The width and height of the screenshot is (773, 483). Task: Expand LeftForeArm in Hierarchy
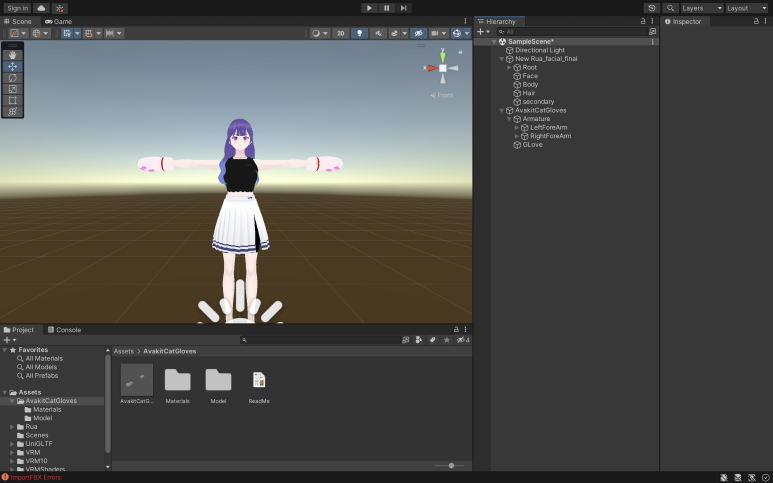tap(517, 128)
